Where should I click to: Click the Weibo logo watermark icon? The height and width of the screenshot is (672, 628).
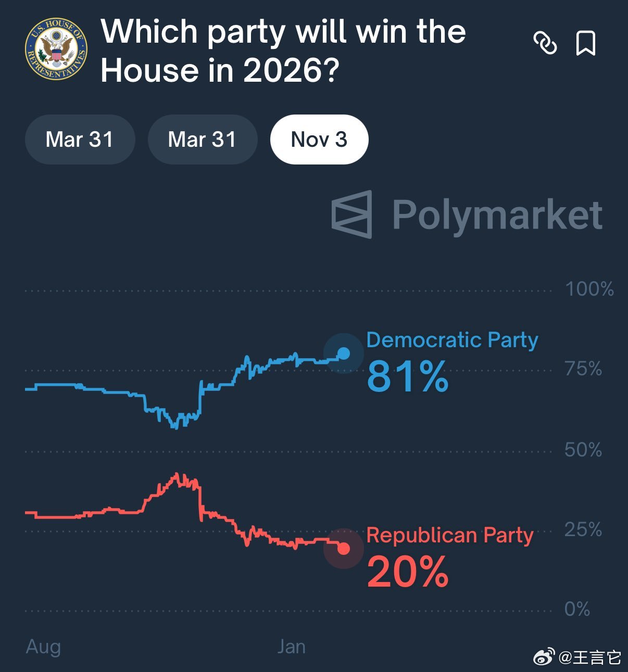pyautogui.click(x=544, y=657)
